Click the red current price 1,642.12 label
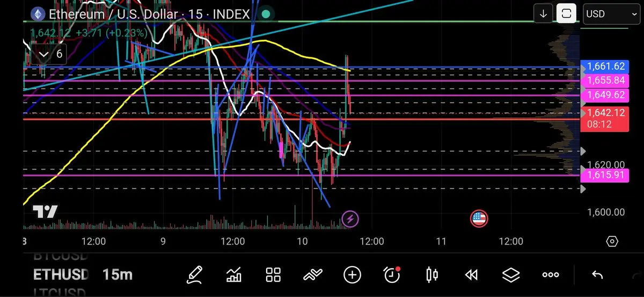Image resolution: width=644 pixels, height=297 pixels. tap(606, 118)
